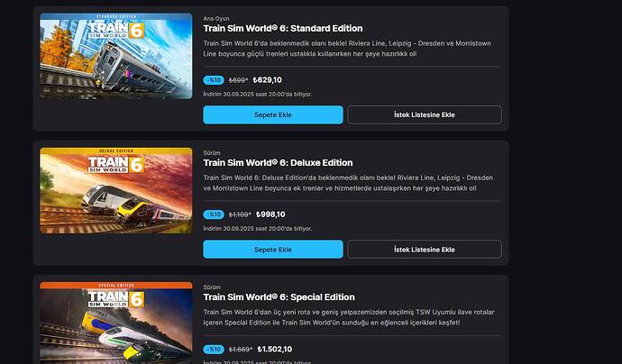622x364 pixels.
Task: Open Train Sim World 6: Deluxe Edition title
Action: point(278,163)
